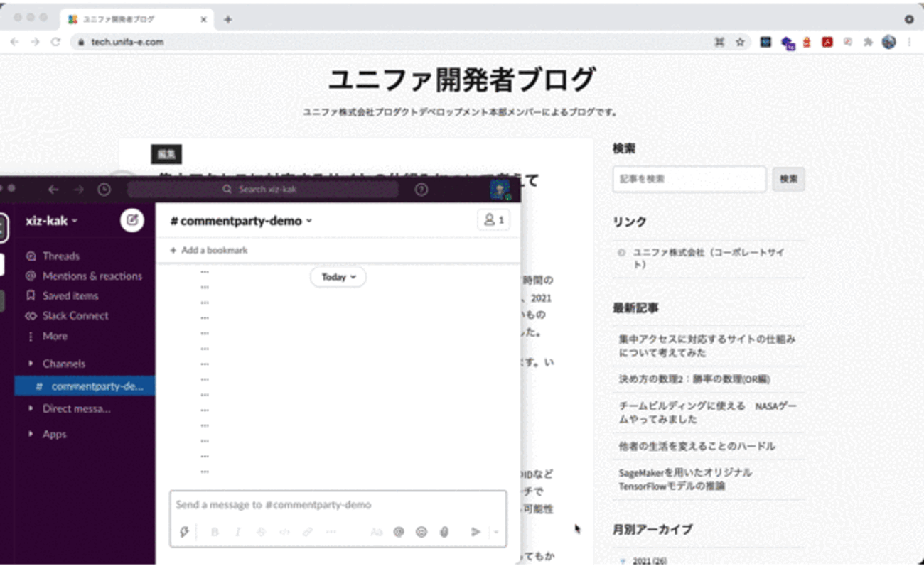The width and height of the screenshot is (924, 566).
Task: Open Chrome profile avatar
Action: [889, 42]
